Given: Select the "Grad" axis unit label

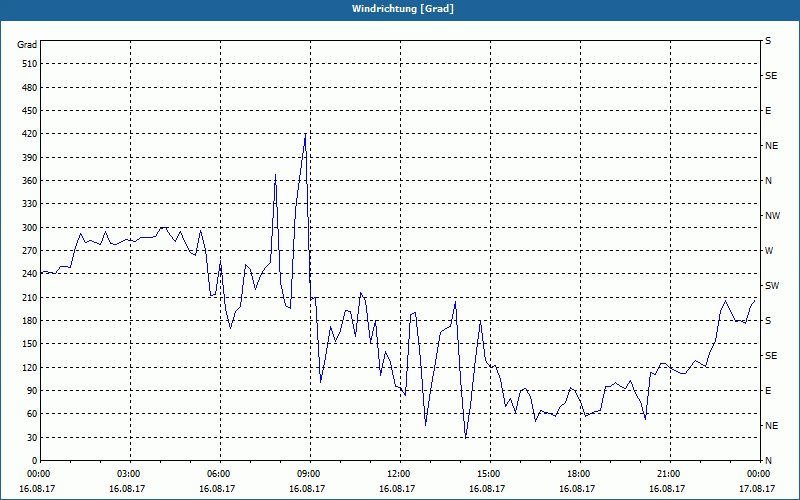Looking at the screenshot, I should (x=27, y=45).
